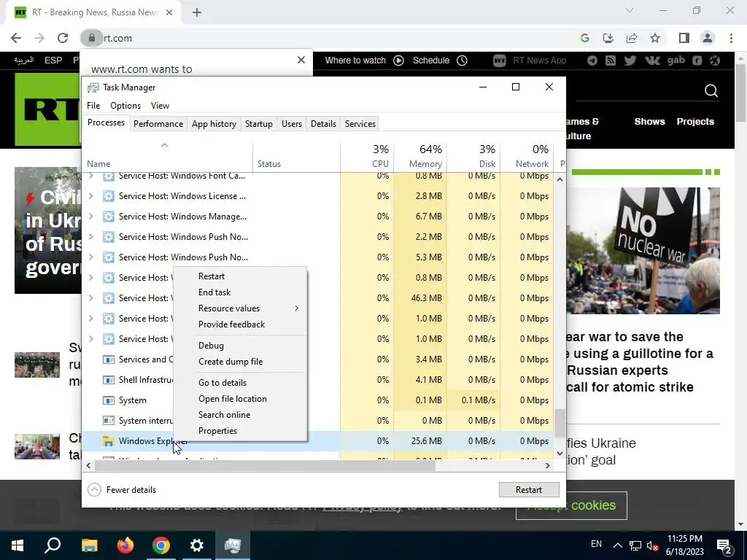
Task: Click the install app icon in Chrome
Action: coord(608,38)
